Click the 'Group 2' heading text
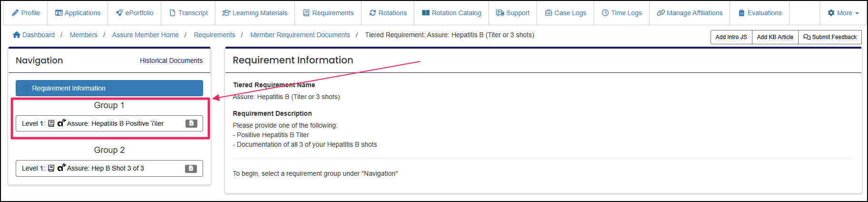 click(x=109, y=150)
